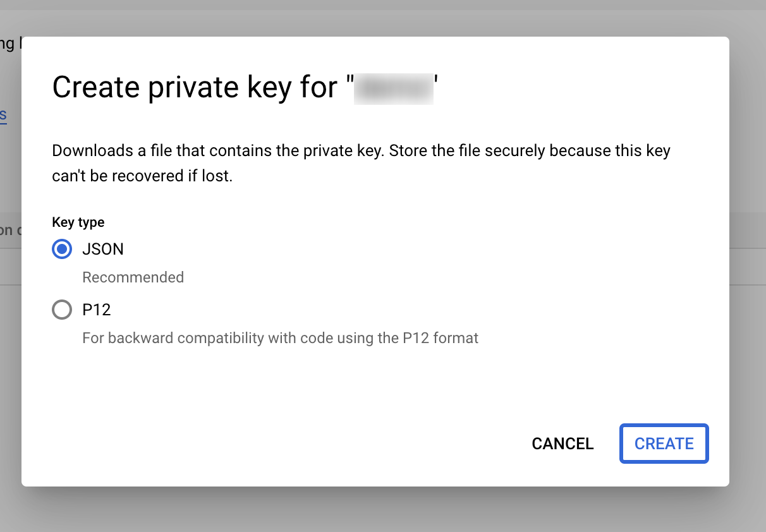Click empty dialog space left of CANCEL

point(316,444)
